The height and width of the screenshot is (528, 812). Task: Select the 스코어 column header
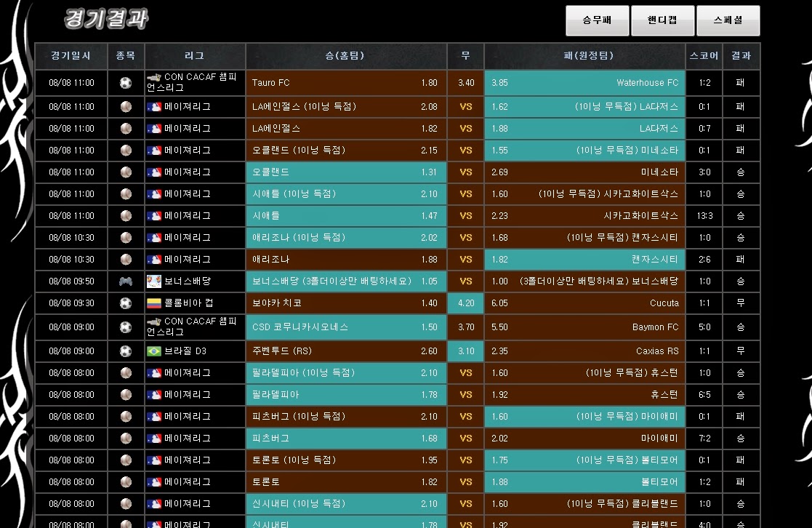tap(704, 56)
